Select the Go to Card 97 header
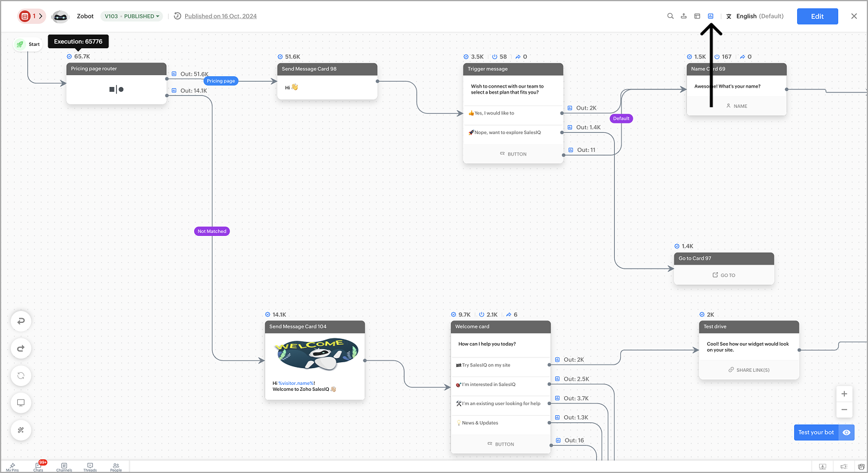868x473 pixels. [x=724, y=259]
